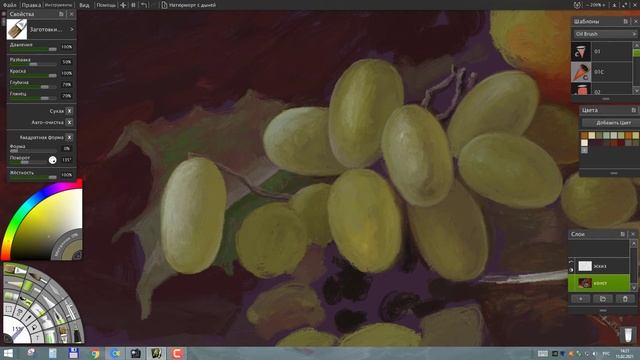Select the dashed-rectangle Selection tool

pos(9,309)
